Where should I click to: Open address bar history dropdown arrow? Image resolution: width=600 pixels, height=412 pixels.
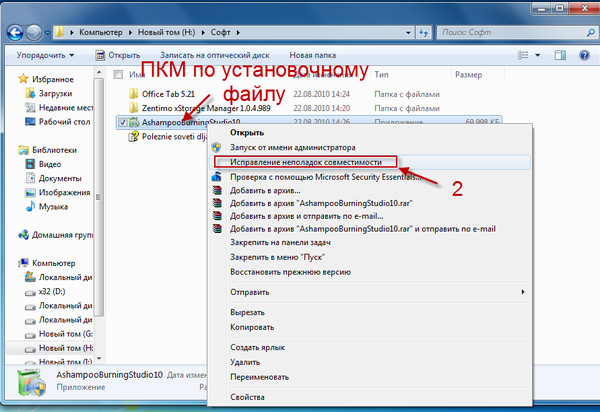(408, 33)
